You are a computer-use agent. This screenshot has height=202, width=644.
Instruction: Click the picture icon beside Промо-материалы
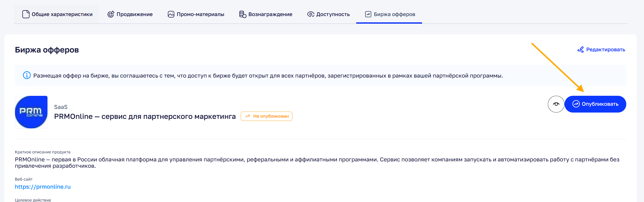pyautogui.click(x=171, y=14)
